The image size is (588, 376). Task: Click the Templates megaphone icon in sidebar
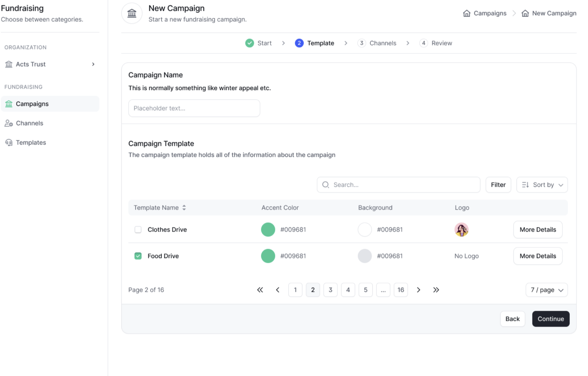9,142
